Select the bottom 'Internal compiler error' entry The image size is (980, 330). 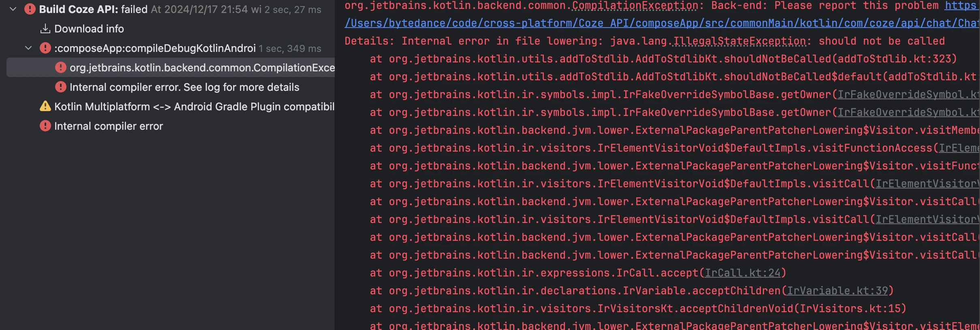pyautogui.click(x=109, y=126)
